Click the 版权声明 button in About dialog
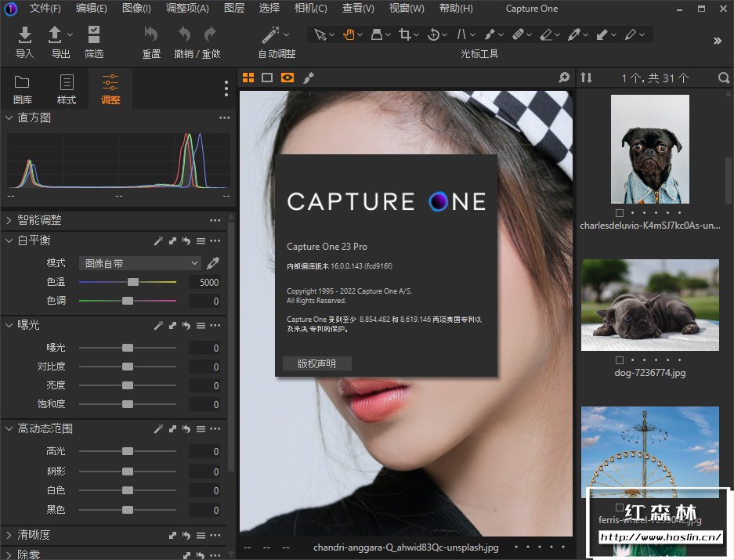This screenshot has width=734, height=560. tap(316, 363)
